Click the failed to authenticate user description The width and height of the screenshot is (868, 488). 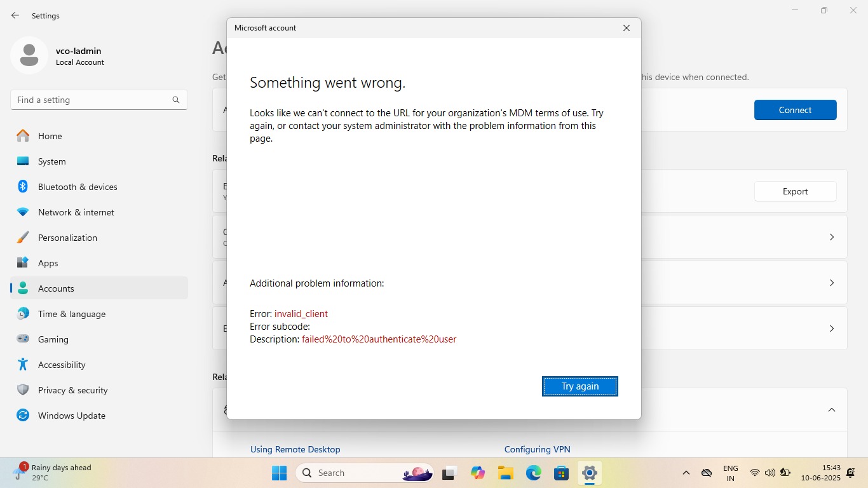pos(379,339)
